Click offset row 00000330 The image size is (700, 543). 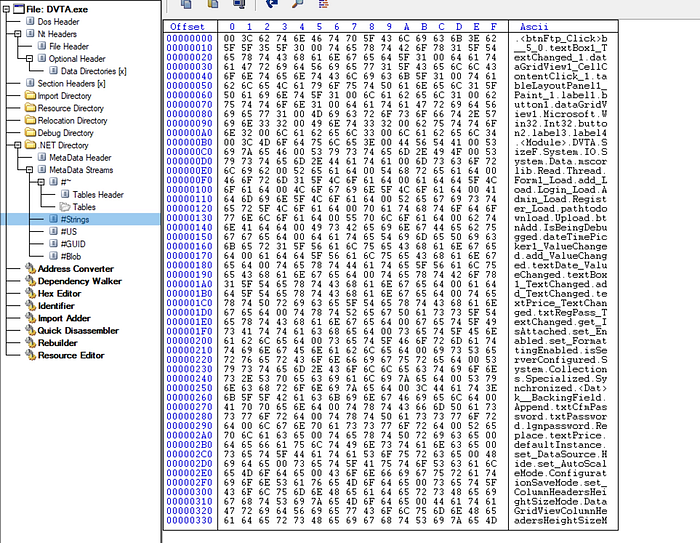pos(190,521)
